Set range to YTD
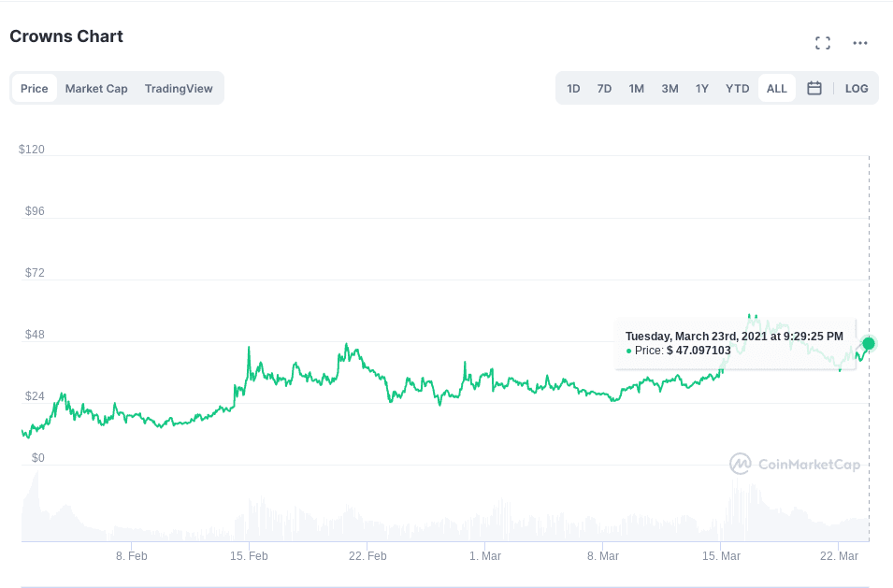The height and width of the screenshot is (588, 893). click(738, 89)
